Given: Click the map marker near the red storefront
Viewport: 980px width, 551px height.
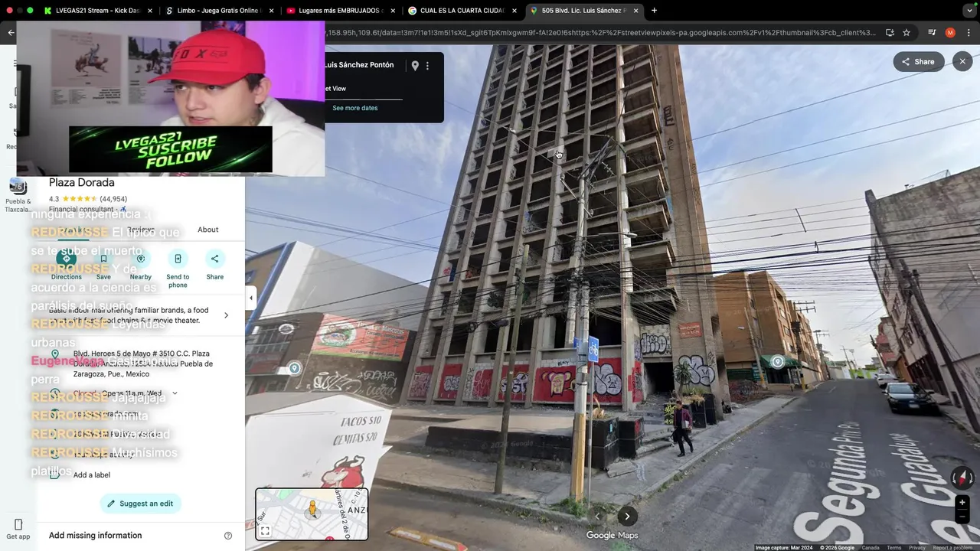Looking at the screenshot, I should (x=294, y=368).
